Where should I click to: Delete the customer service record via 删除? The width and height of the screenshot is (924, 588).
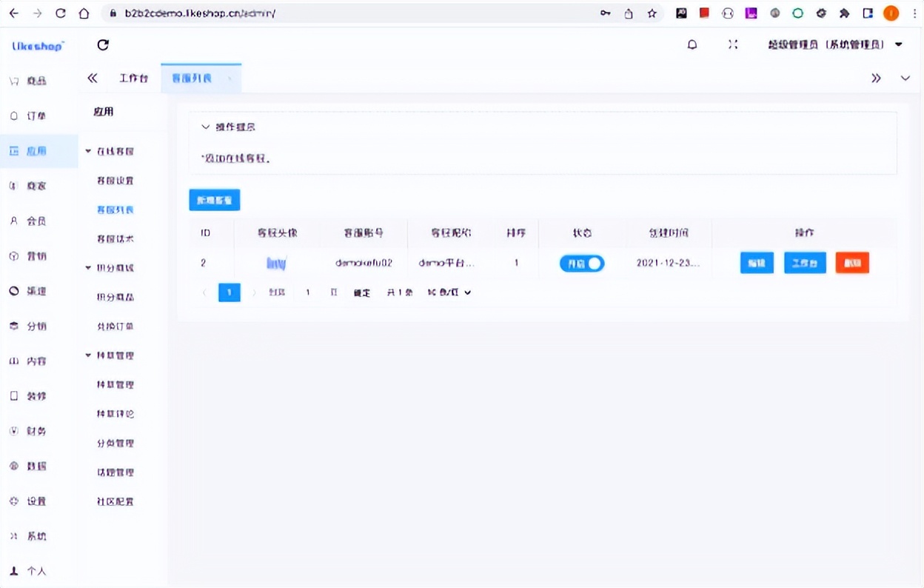(x=851, y=263)
